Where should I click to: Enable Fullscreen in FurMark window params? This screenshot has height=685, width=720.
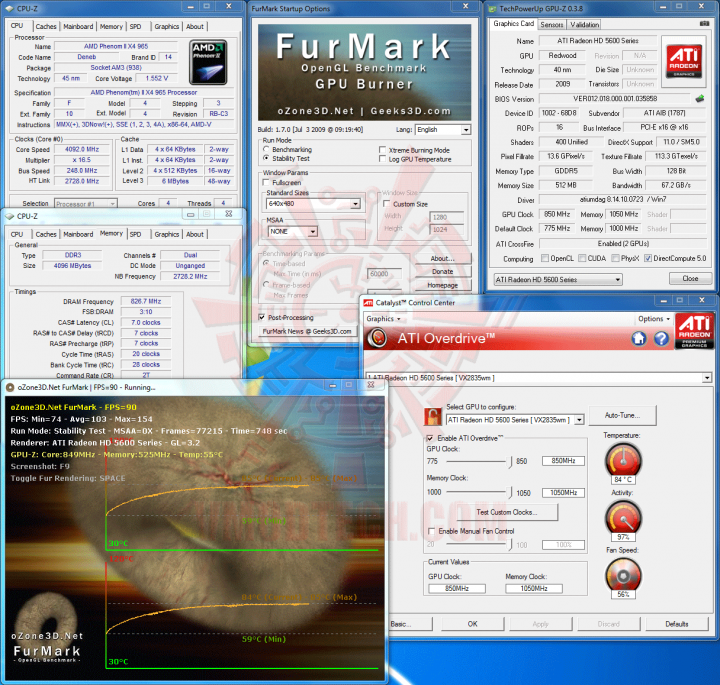pos(266,182)
